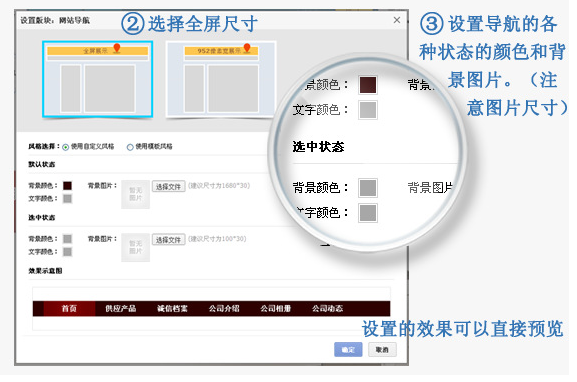Click 首页 in the preview navigation bar
Viewport: 577px width, 382px height.
pyautogui.click(x=69, y=308)
